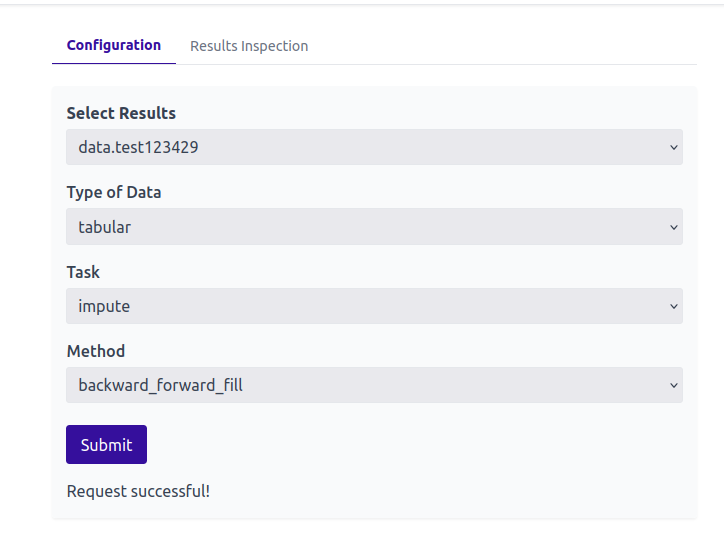Click the chevron arrow beside backward_forward_fill
The width and height of the screenshot is (724, 537).
[674, 386]
